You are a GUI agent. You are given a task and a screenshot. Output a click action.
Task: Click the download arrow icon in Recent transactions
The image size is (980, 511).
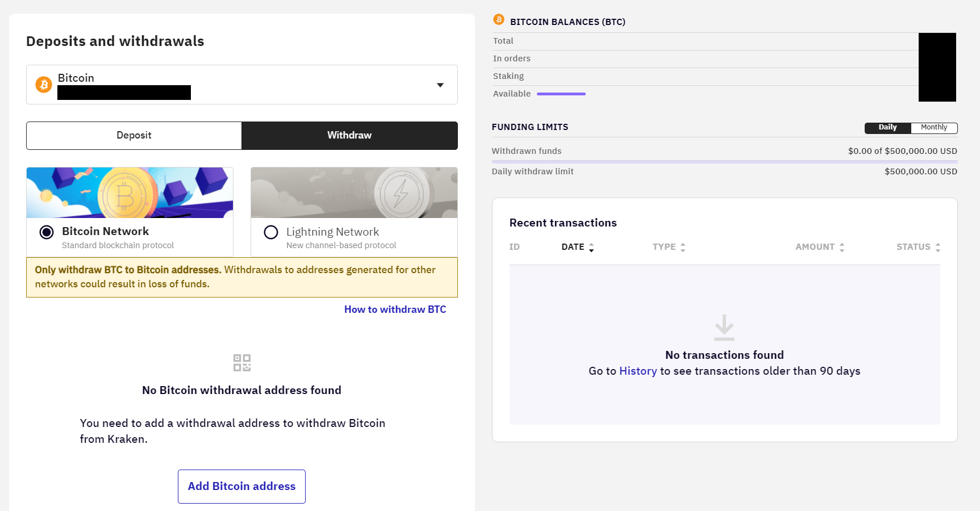[724, 328]
